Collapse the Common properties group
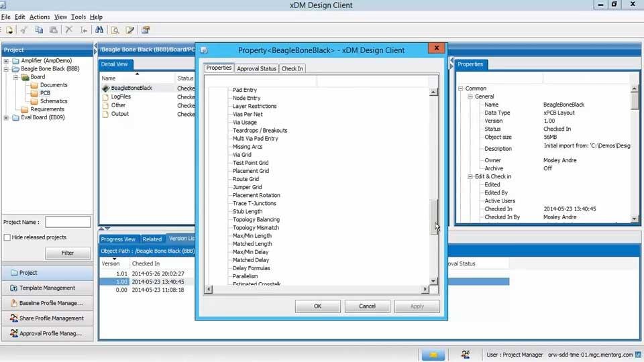The width and height of the screenshot is (644, 362). [x=461, y=88]
